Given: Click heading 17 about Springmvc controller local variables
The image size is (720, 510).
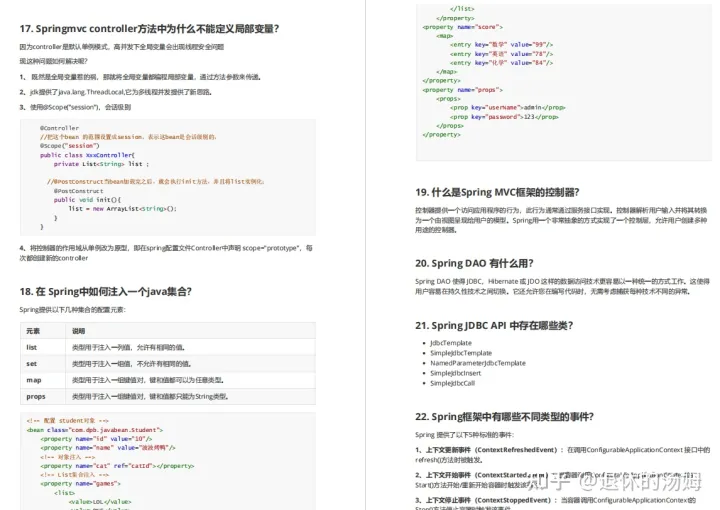Looking at the screenshot, I should 149,28.
